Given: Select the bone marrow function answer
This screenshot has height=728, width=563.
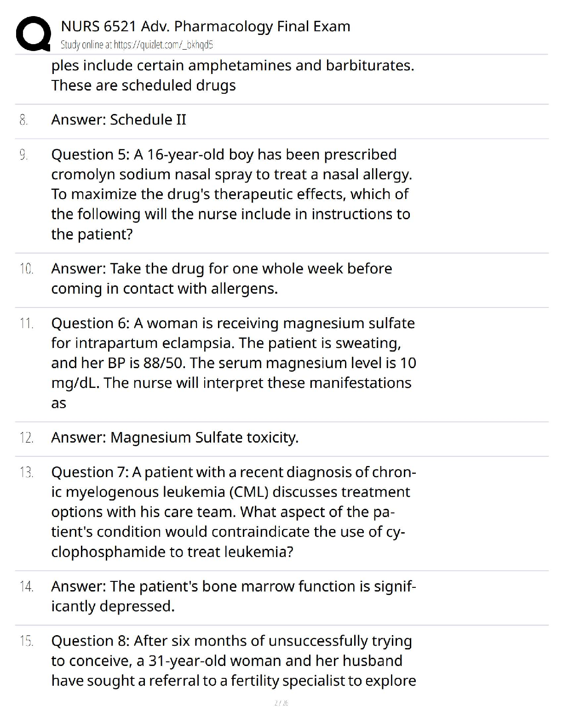Looking at the screenshot, I should [x=233, y=597].
